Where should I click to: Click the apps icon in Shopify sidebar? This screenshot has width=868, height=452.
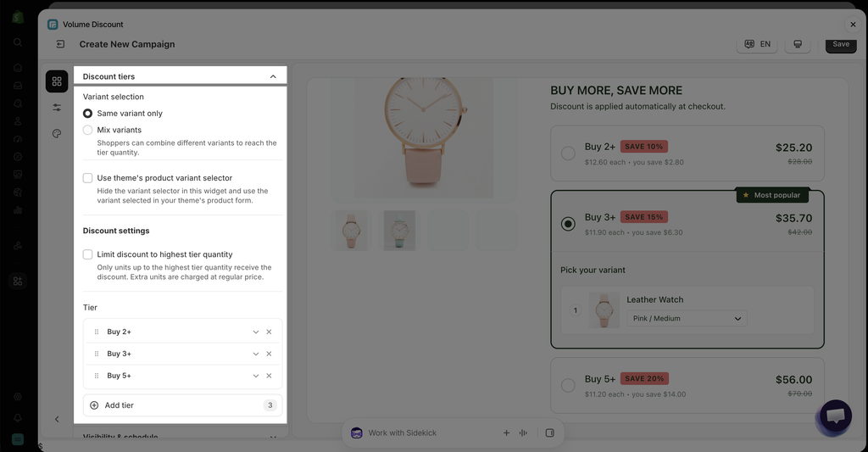click(18, 282)
